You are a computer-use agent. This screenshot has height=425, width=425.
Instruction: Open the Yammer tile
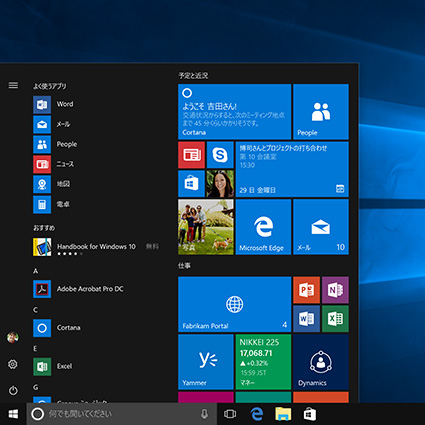[x=206, y=362]
